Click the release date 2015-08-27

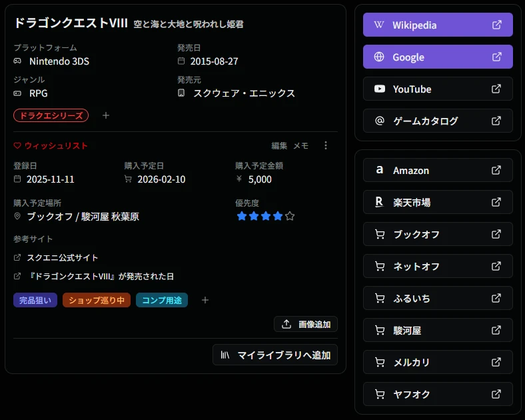tap(215, 61)
